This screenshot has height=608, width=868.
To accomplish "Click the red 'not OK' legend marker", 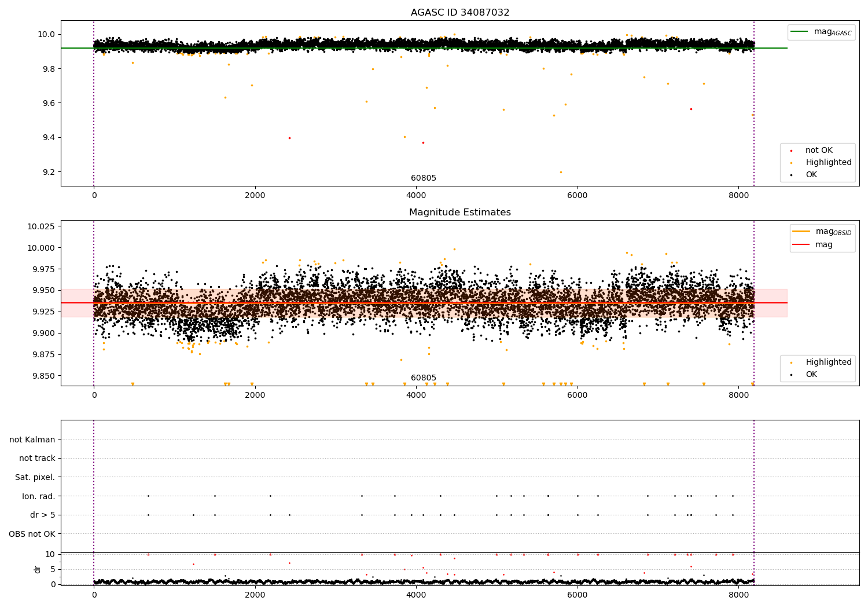I will click(x=791, y=151).
